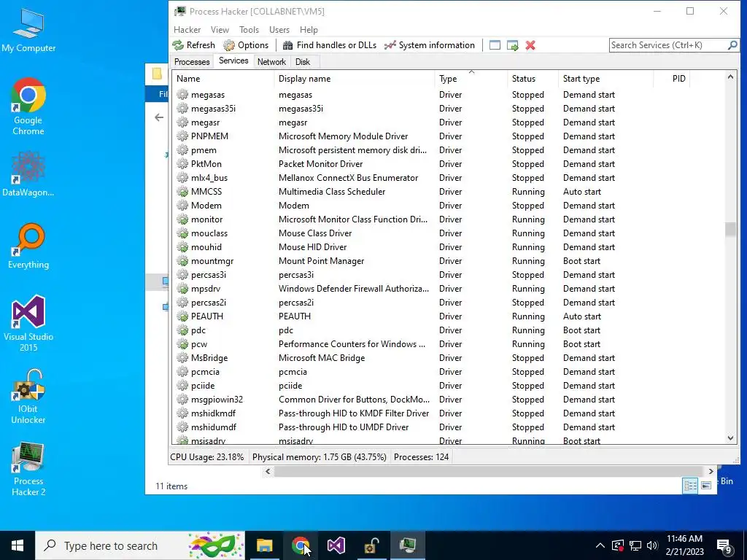This screenshot has height=560, width=747.
Task: Sort by the Name column header
Action: pos(223,79)
